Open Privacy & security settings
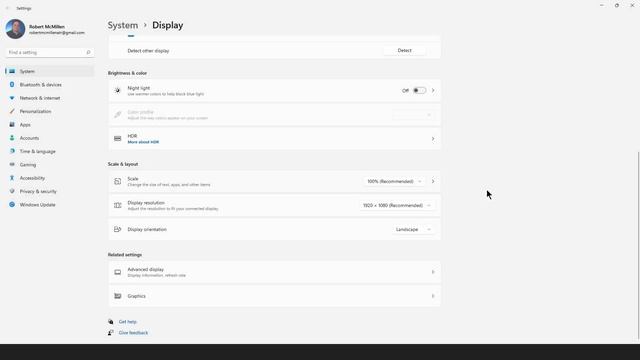Viewport: 640px width, 360px height. (x=49, y=191)
